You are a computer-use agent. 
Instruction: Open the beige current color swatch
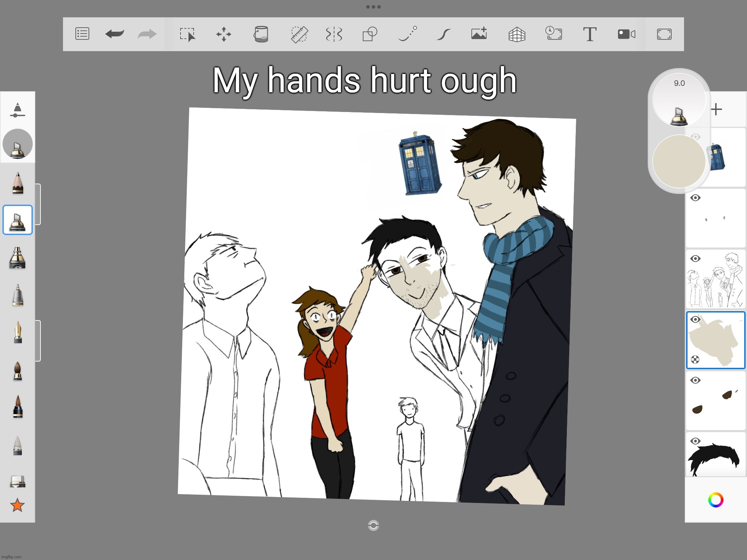pyautogui.click(x=679, y=161)
